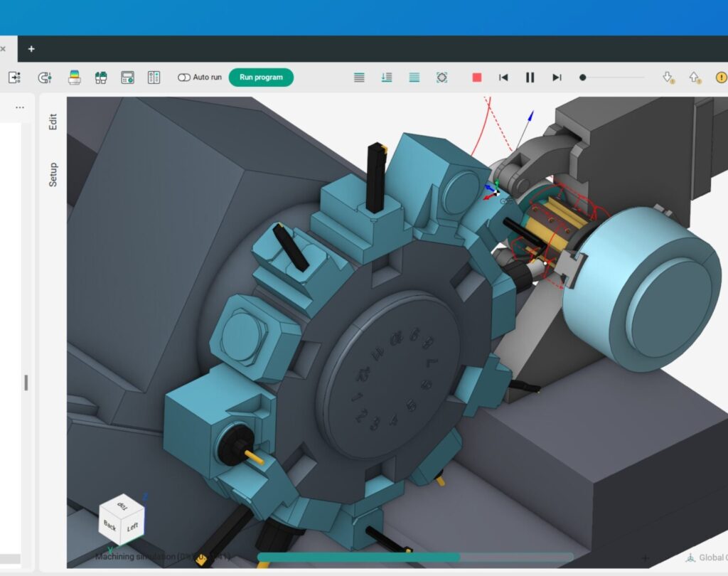Click the green Run program button
728x576 pixels.
[x=261, y=78]
